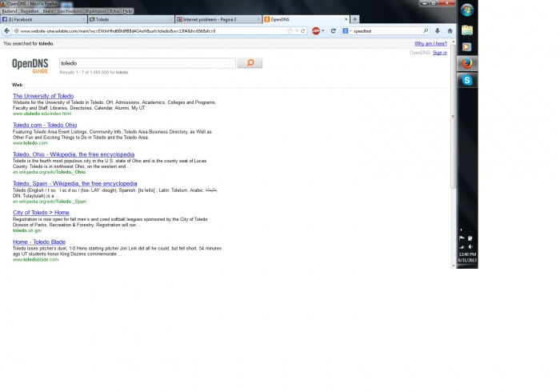The height and width of the screenshot is (392, 560).
Task: Switch to the (1) Facebook tab
Action: (43, 19)
